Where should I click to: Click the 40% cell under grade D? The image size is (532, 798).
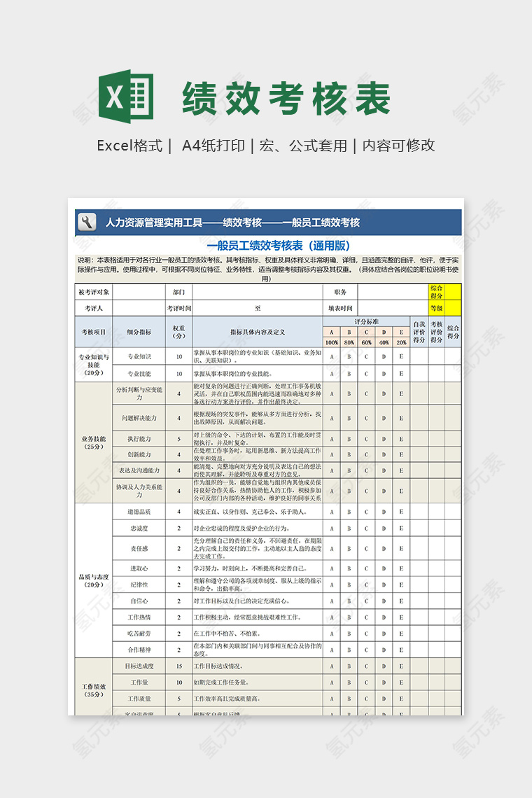click(384, 342)
